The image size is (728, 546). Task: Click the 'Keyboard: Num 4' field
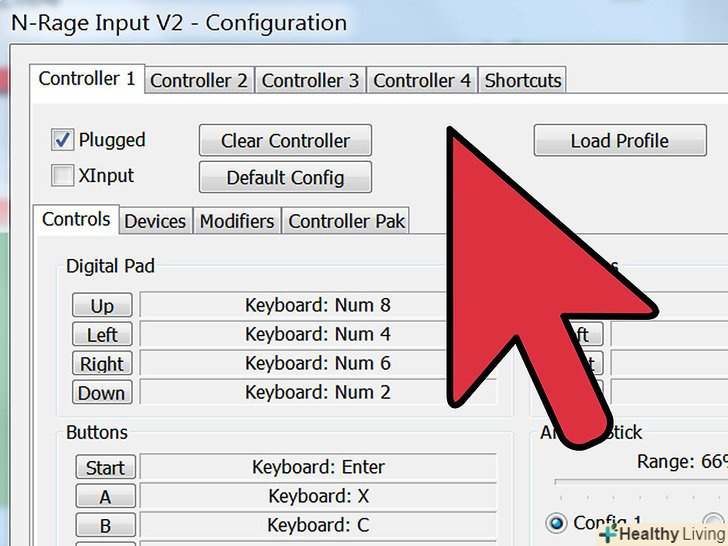[318, 334]
